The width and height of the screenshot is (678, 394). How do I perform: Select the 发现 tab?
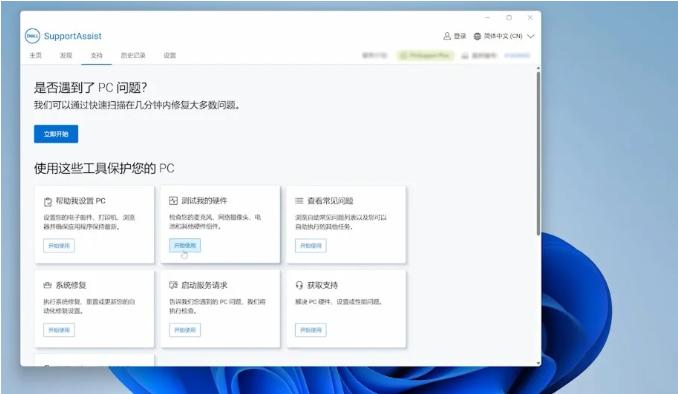(66, 55)
